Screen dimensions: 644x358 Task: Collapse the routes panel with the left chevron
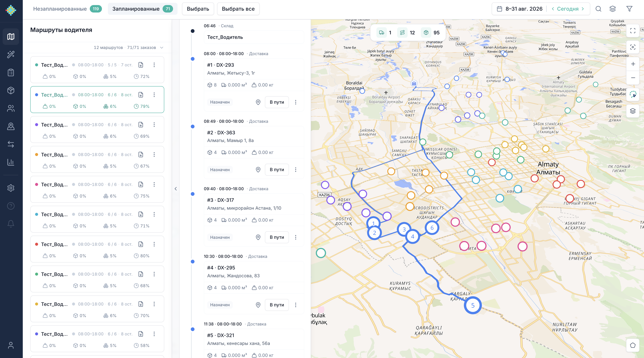point(175,189)
